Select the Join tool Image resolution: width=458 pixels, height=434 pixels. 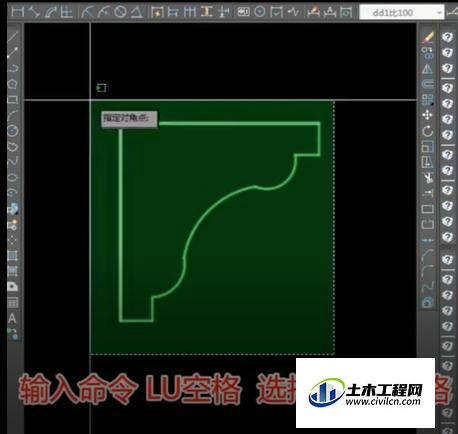tap(428, 240)
